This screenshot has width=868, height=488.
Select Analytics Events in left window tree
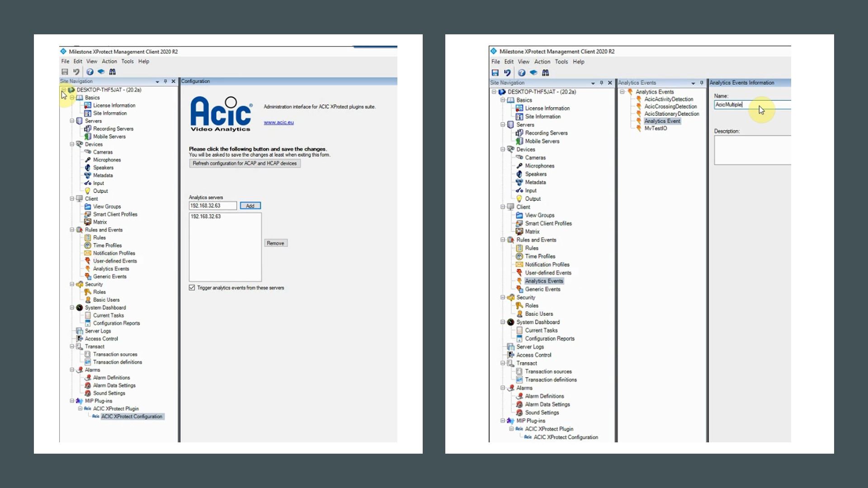[x=111, y=269]
